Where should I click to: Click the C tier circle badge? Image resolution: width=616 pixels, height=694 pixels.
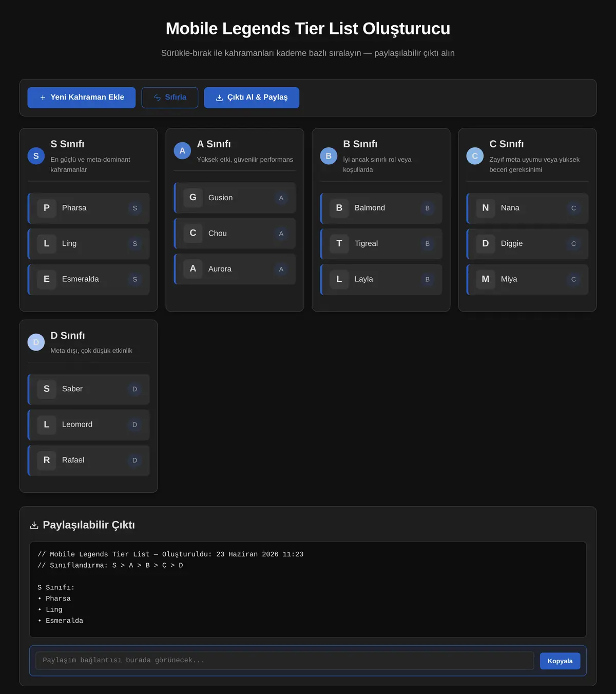click(x=475, y=156)
